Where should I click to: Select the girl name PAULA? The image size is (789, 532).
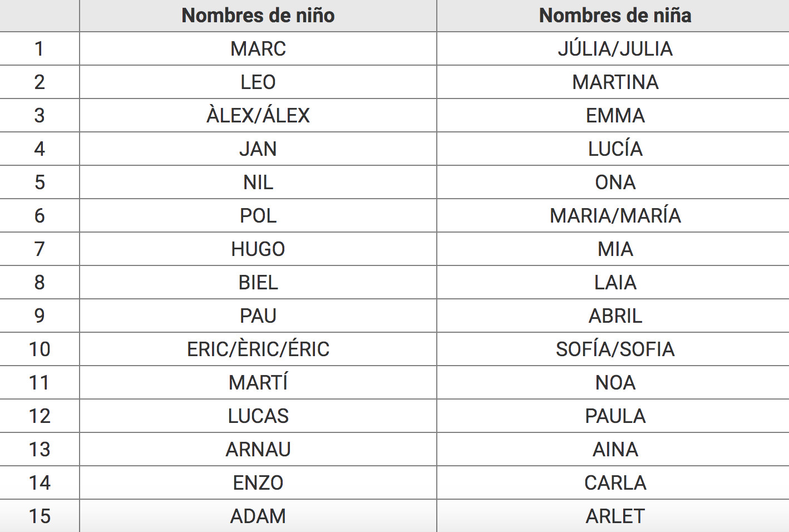(615, 416)
